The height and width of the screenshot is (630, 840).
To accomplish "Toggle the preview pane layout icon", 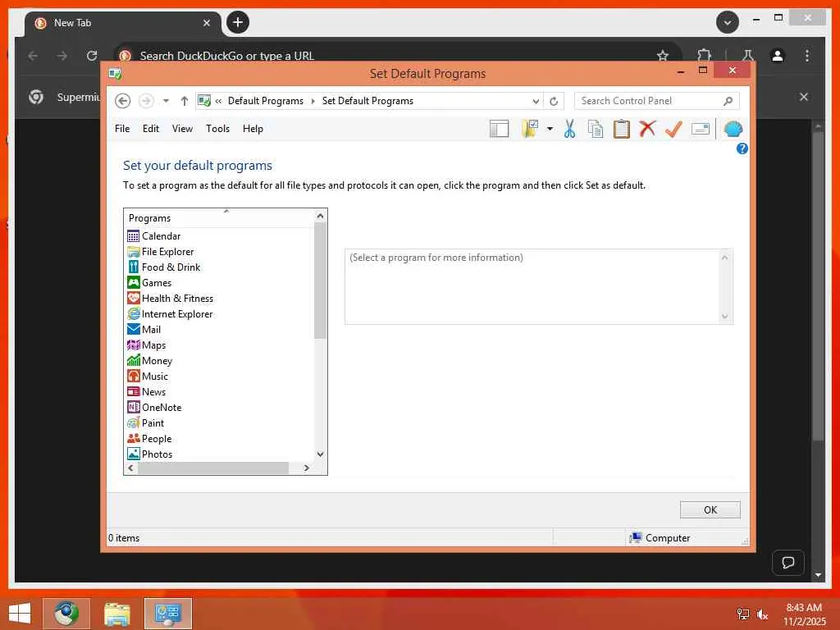I will point(499,129).
